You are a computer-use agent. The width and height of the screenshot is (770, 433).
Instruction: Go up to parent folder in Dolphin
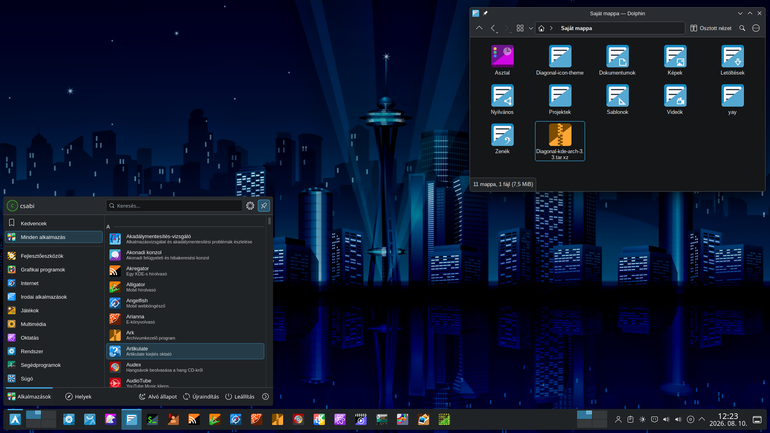479,28
